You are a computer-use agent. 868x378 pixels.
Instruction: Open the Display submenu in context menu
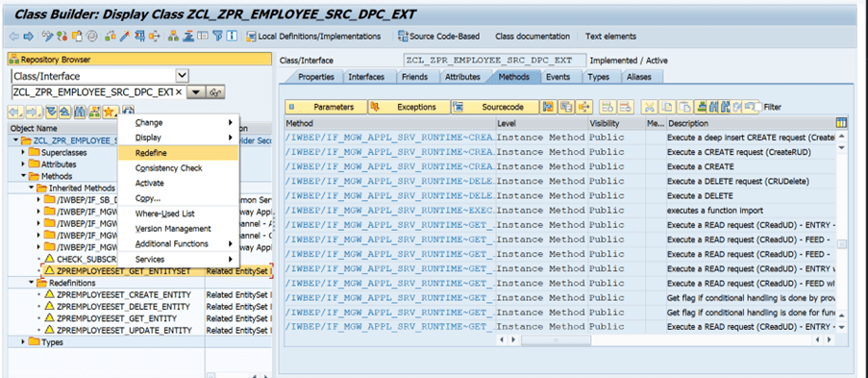coord(178,138)
